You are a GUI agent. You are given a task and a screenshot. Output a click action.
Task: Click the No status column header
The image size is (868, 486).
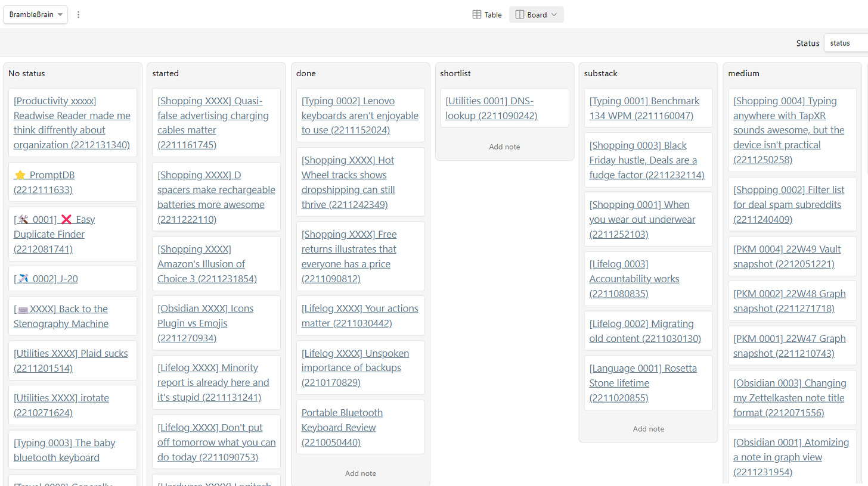[x=27, y=73]
